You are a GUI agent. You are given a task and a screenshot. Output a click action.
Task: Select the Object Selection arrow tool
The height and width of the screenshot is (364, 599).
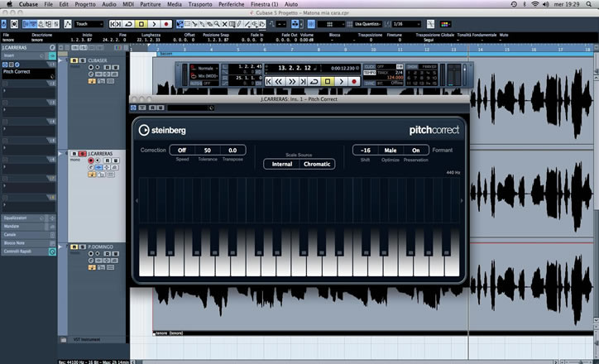tap(180, 24)
